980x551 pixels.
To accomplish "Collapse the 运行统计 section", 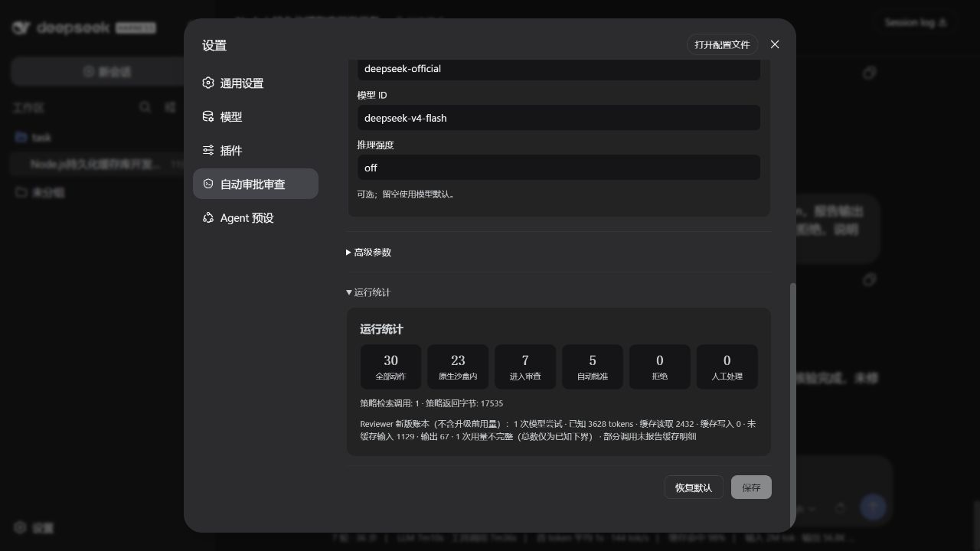I will [368, 292].
